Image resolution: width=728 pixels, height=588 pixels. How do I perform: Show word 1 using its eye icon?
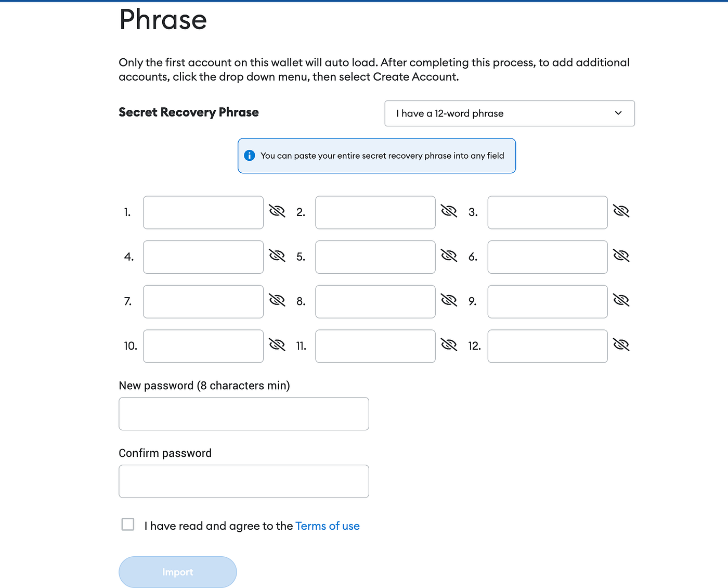277,211
